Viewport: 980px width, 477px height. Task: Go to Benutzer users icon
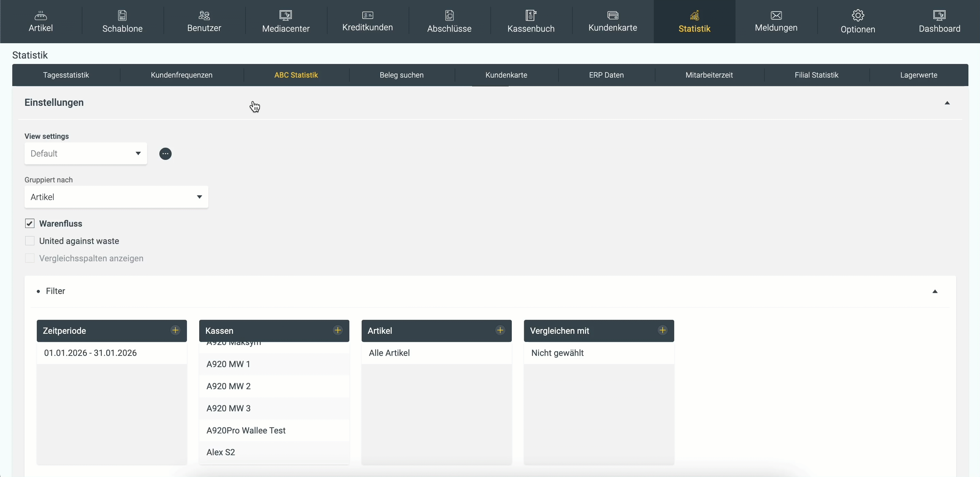[204, 16]
